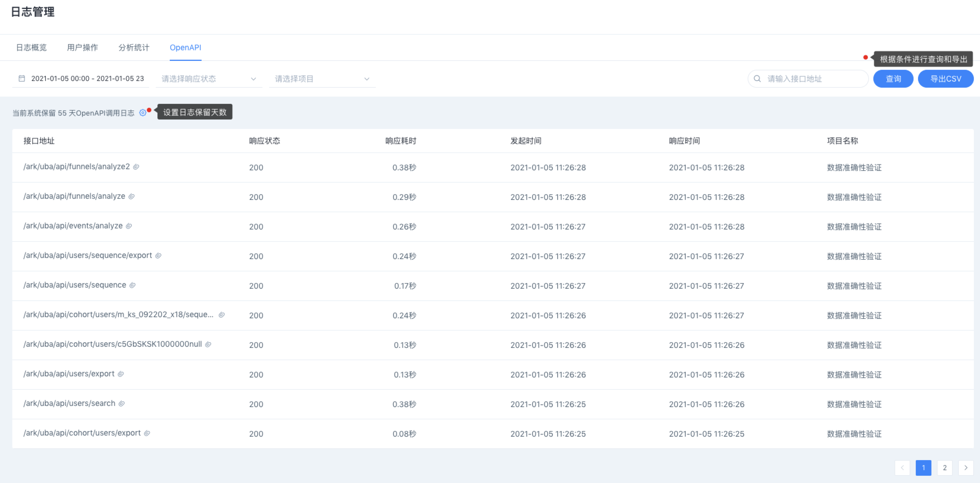Click the 发起时间 column header
The height and width of the screenshot is (483, 980).
[x=526, y=141]
